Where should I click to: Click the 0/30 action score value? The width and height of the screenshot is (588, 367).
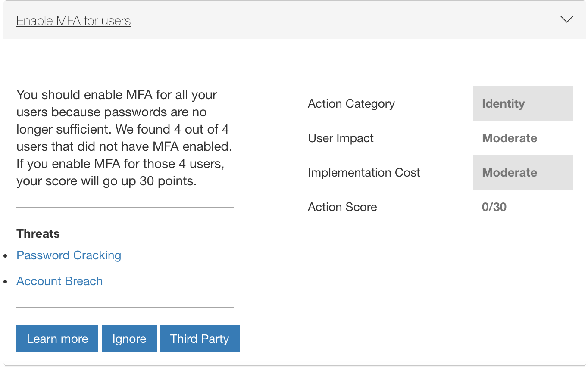click(494, 207)
